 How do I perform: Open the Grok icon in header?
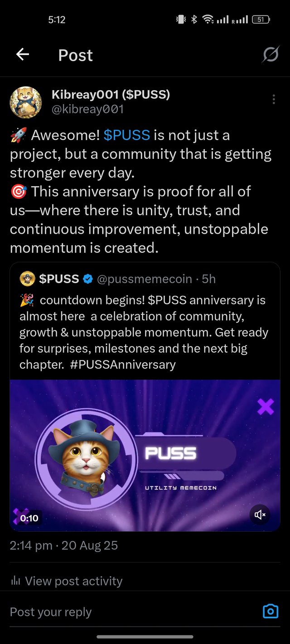[271, 55]
